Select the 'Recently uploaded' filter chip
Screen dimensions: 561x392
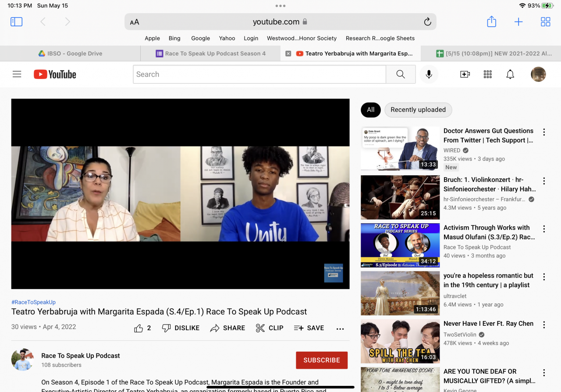418,110
